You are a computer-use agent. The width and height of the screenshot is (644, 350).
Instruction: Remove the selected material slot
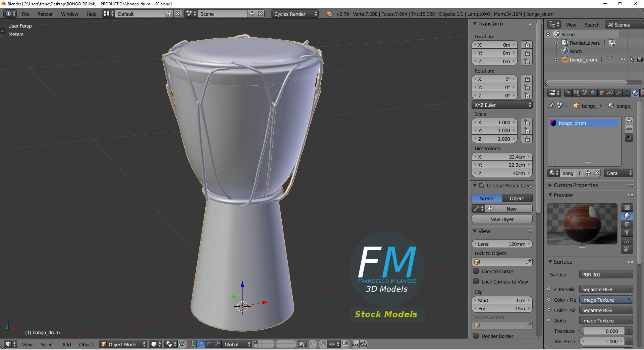[x=629, y=129]
